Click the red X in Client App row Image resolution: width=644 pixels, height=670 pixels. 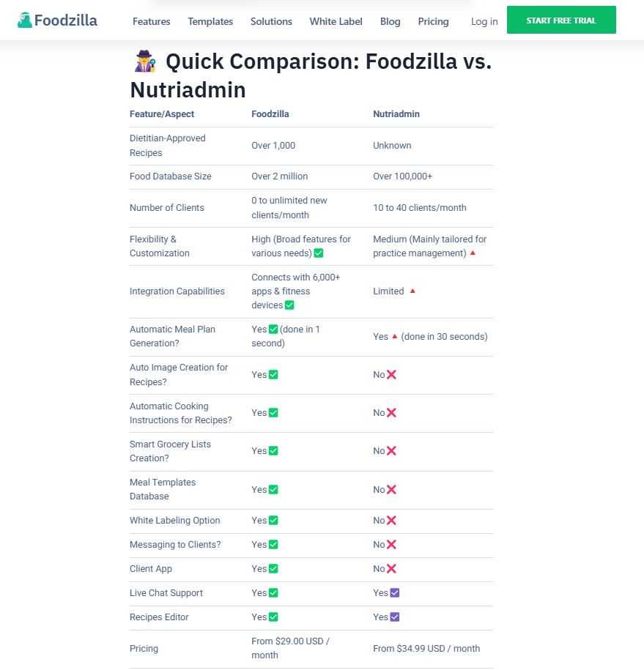coord(391,569)
